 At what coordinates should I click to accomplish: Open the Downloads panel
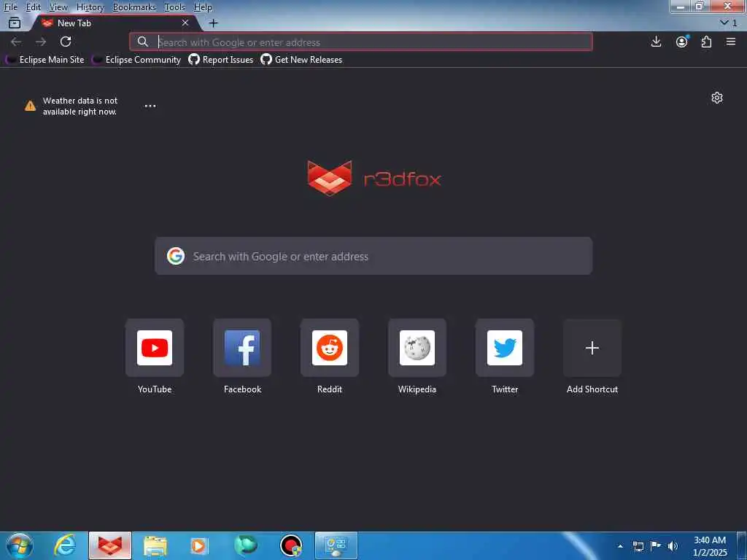click(x=656, y=42)
